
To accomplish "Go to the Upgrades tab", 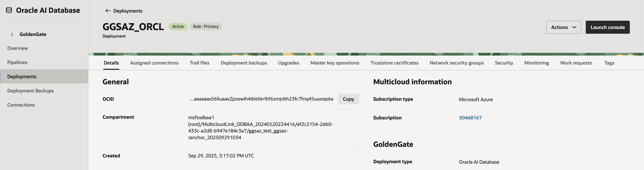I will pyautogui.click(x=288, y=63).
